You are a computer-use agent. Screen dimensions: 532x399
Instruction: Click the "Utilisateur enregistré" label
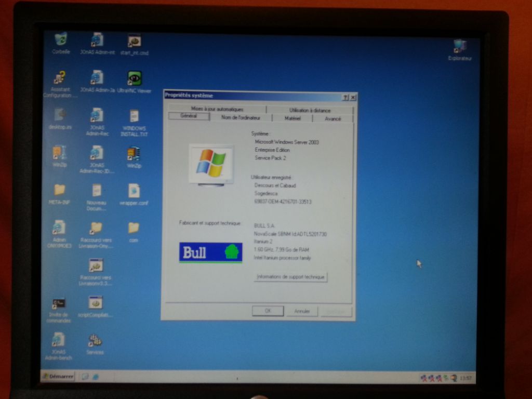[x=271, y=177]
